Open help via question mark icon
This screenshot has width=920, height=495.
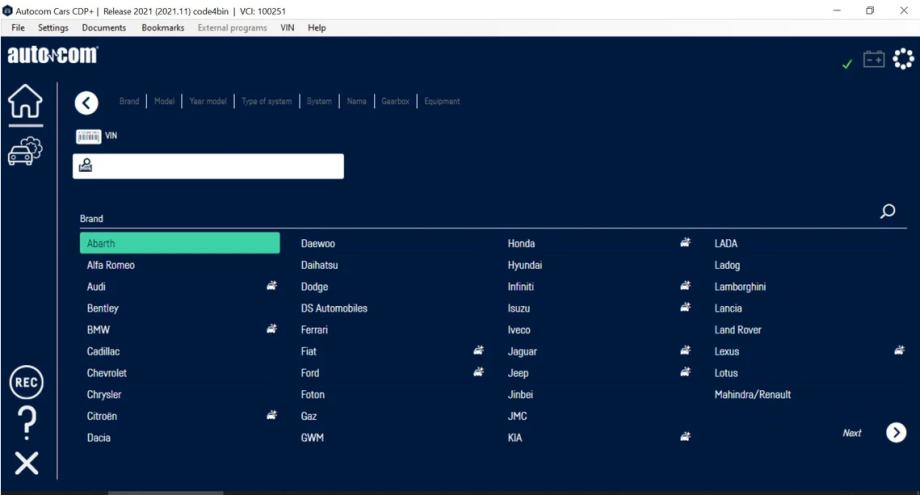pos(27,423)
